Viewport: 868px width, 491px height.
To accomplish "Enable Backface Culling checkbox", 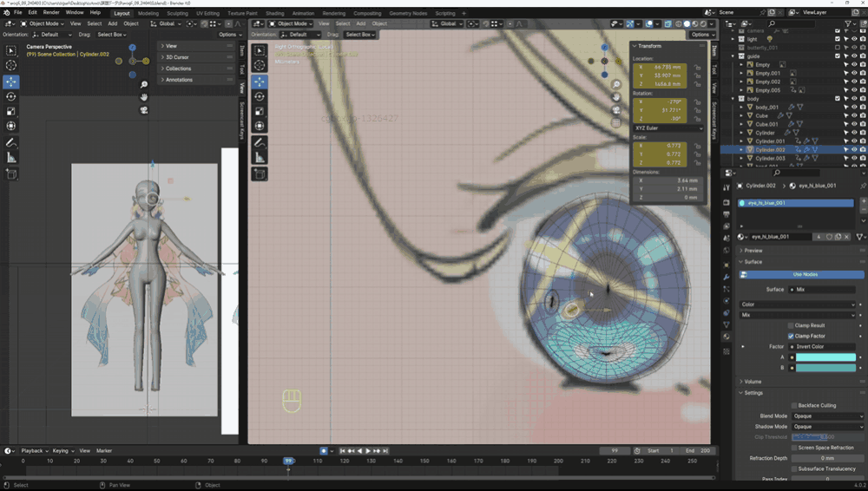I will pos(794,405).
